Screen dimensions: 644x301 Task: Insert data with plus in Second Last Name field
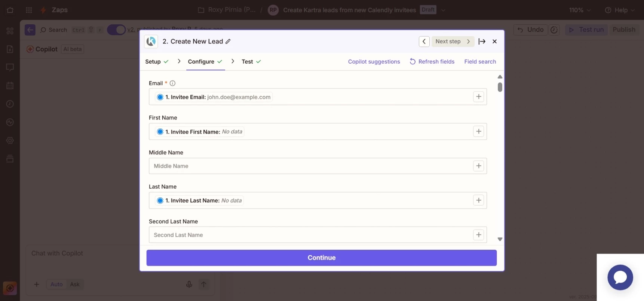coord(479,235)
